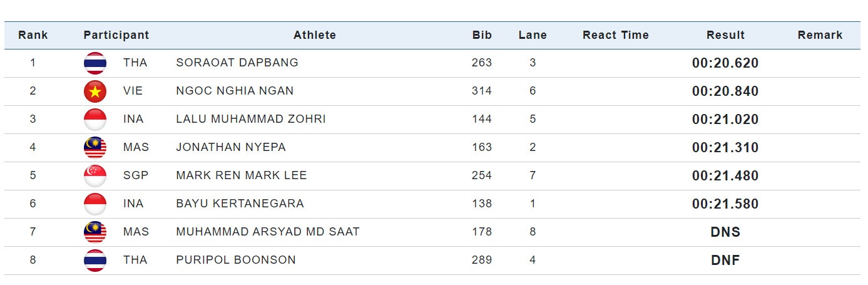This screenshot has height=285, width=868.
Task: Click Indonesia flag beside Lalu Muhammad Zohri
Action: click(95, 120)
